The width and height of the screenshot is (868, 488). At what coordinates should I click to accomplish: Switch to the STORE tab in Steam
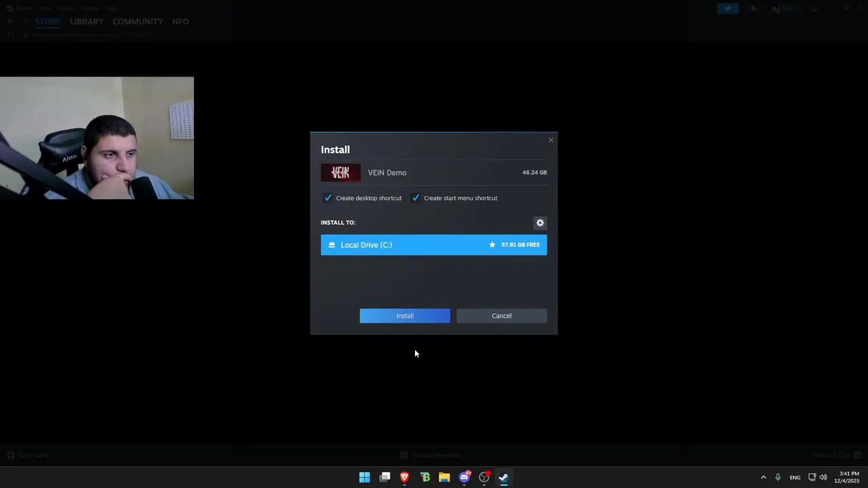pos(47,22)
